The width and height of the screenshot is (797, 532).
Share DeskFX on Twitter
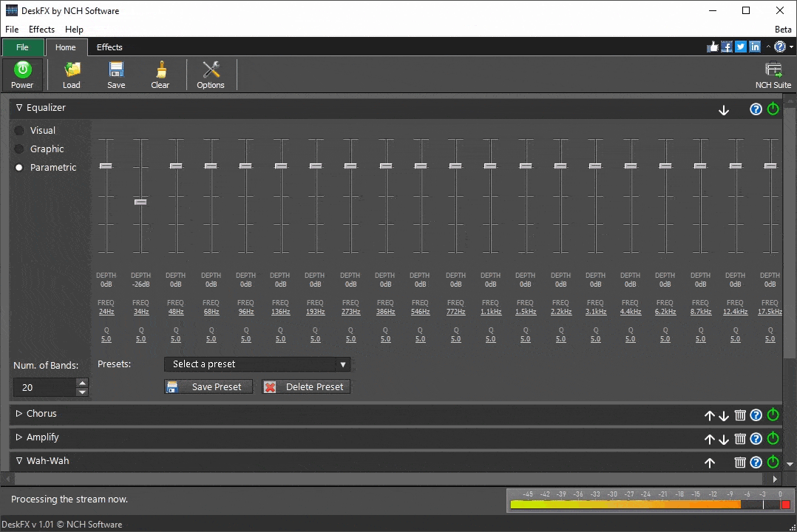(740, 47)
